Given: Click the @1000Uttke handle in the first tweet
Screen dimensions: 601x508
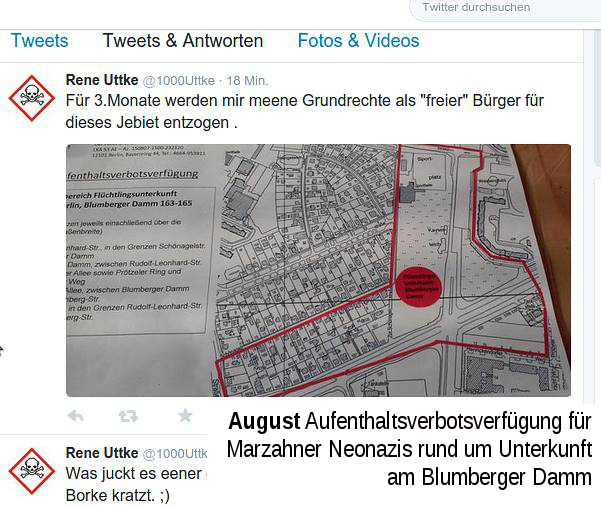Looking at the screenshot, I should click(x=179, y=81).
